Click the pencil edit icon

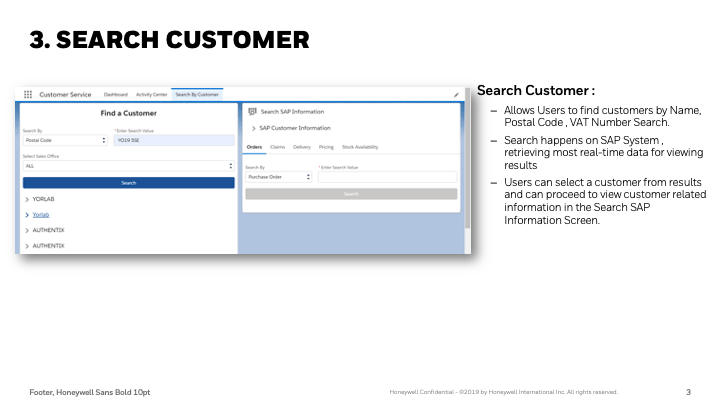click(456, 95)
